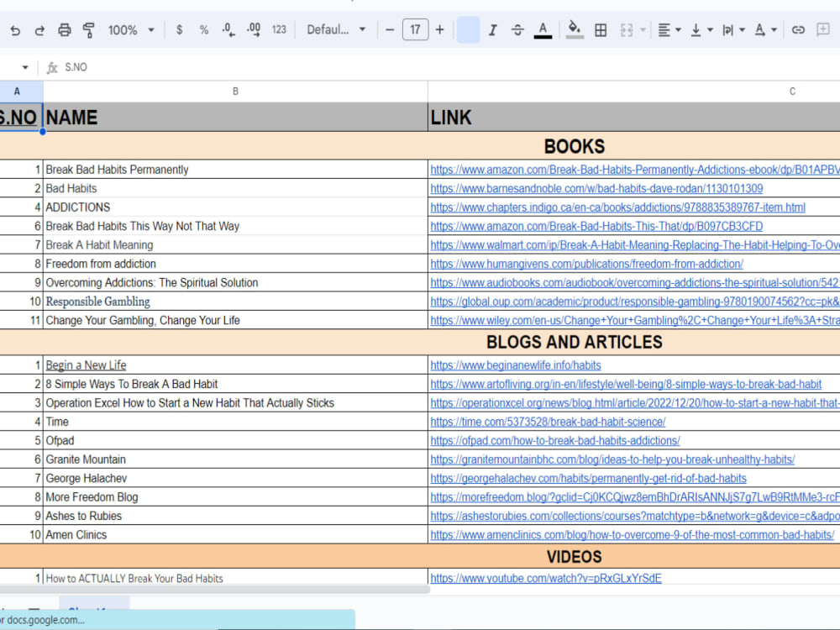Screen dimensions: 840x630
Task: Decrease font size minus button
Action: pos(390,30)
